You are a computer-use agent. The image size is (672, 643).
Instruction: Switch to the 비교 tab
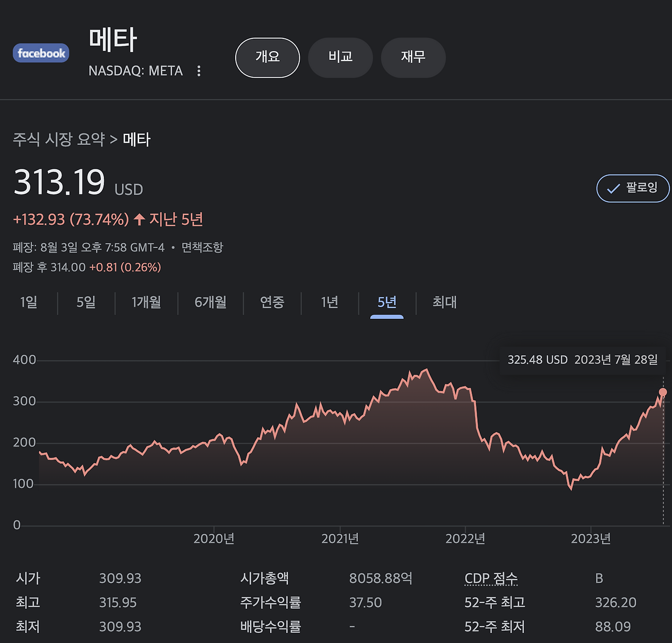(340, 57)
